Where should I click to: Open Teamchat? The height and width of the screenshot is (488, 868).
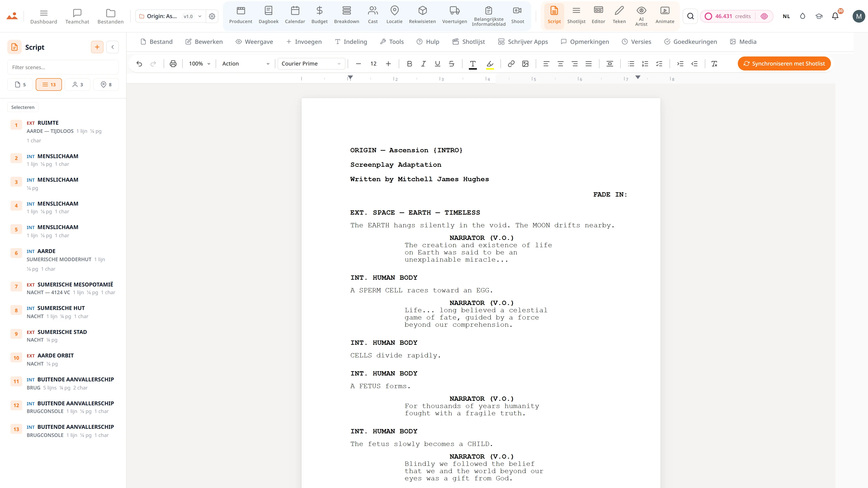tap(77, 16)
